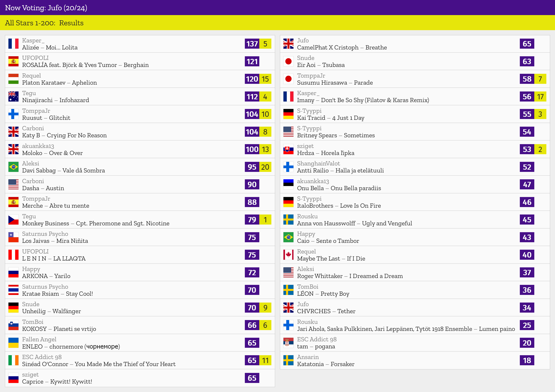Select the song title "Moloko – Over & Over"
Image resolution: width=555 pixels, height=392 pixels.
52,153
